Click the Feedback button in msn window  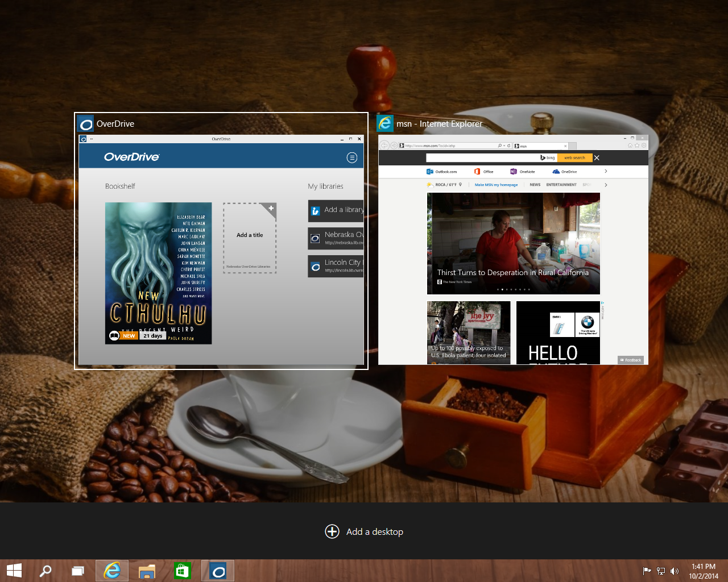(631, 360)
